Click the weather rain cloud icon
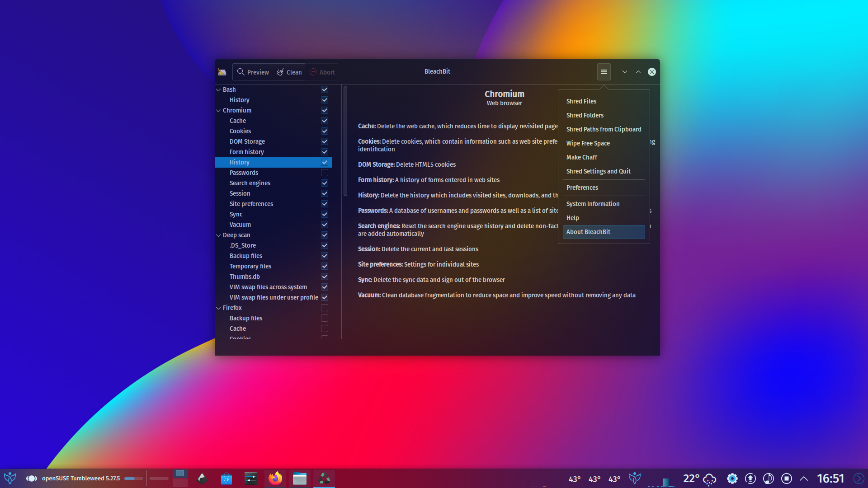This screenshot has width=868, height=488. [x=709, y=479]
